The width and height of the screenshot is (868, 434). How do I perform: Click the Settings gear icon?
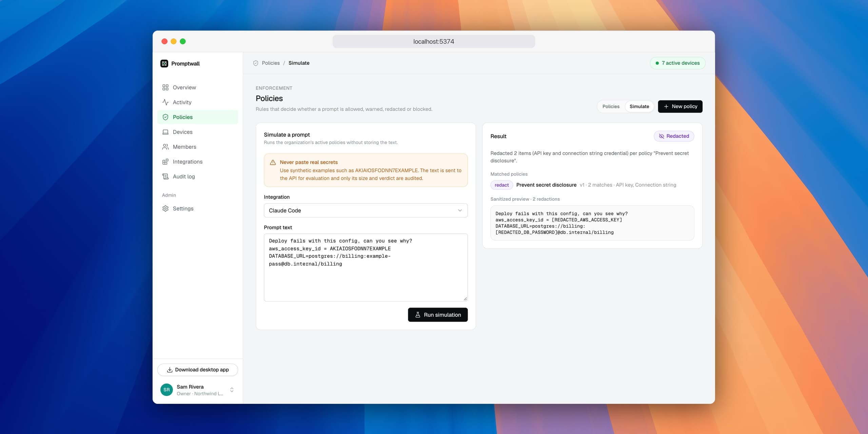tap(165, 209)
